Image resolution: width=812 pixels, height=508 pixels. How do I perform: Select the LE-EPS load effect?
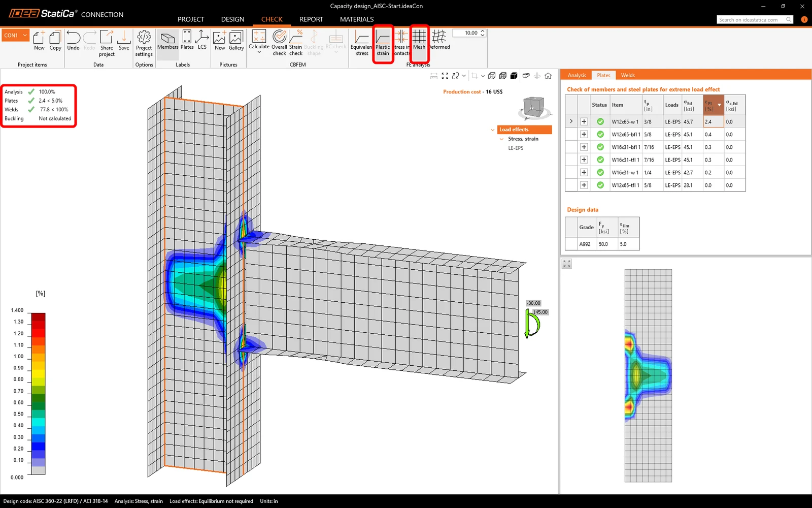516,148
